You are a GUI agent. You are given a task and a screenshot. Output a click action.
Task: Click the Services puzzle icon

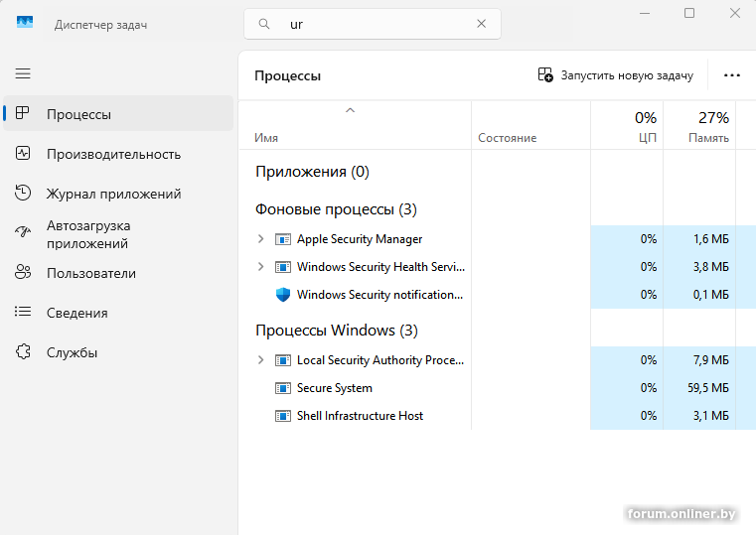click(x=24, y=352)
